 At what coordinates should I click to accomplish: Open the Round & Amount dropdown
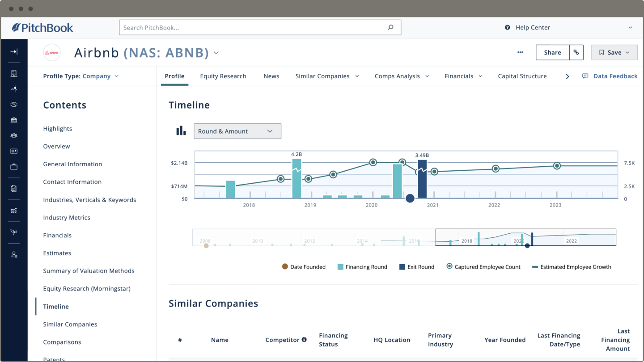(237, 131)
